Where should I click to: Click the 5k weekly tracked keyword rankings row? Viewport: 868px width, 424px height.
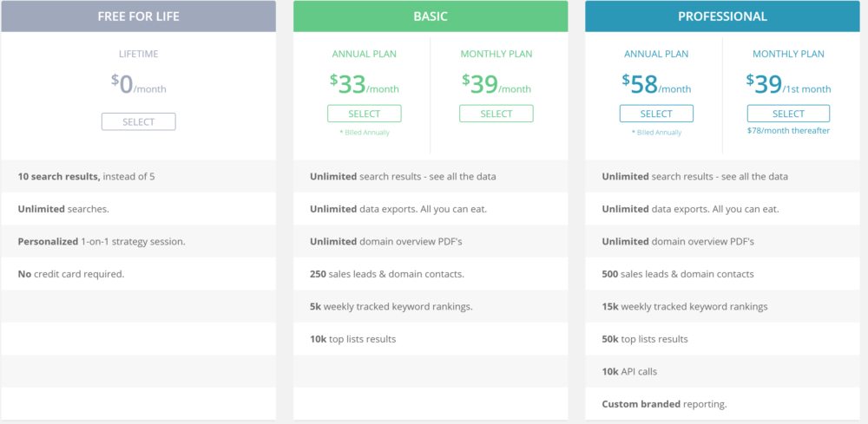(x=431, y=306)
